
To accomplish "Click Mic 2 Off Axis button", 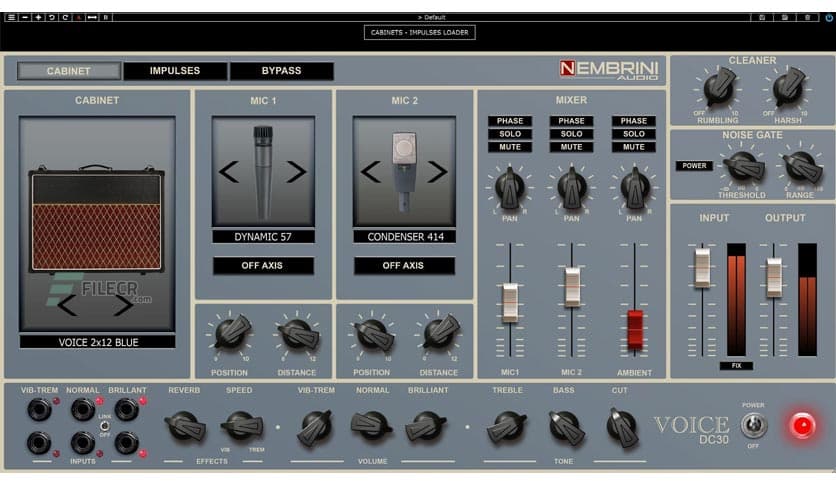I will [404, 265].
